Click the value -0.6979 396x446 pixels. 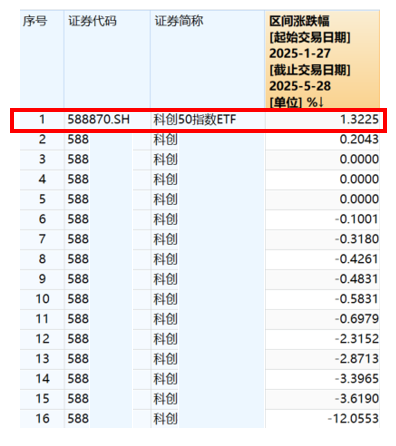(357, 319)
